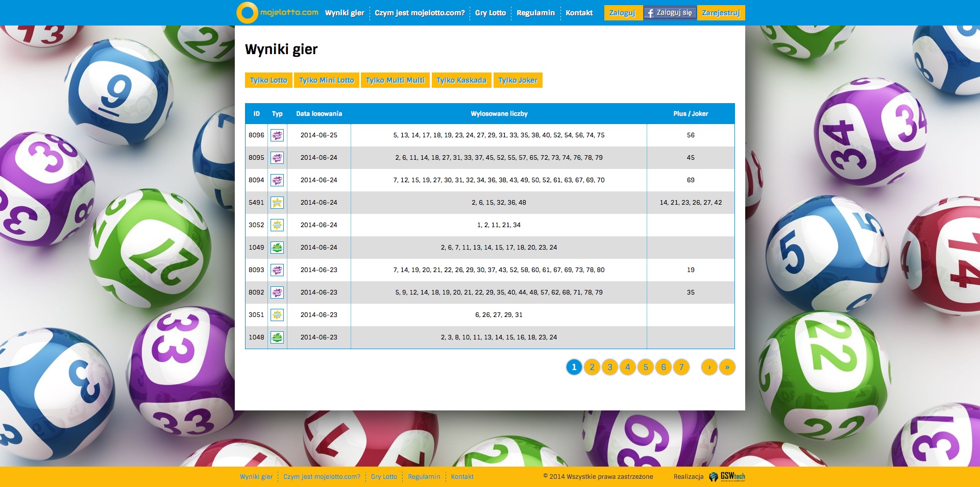The image size is (980, 487).
Task: Click ID cell 1048
Action: tap(256, 337)
